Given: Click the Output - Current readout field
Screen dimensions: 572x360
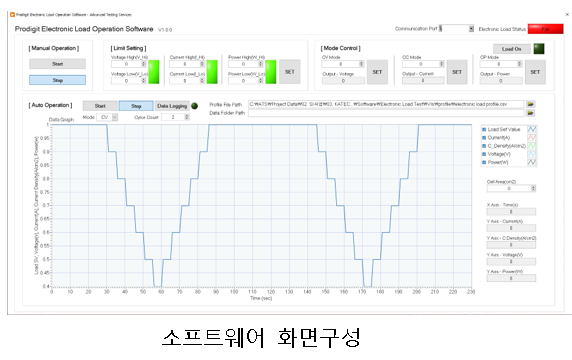Looking at the screenshot, I should coord(423,81).
